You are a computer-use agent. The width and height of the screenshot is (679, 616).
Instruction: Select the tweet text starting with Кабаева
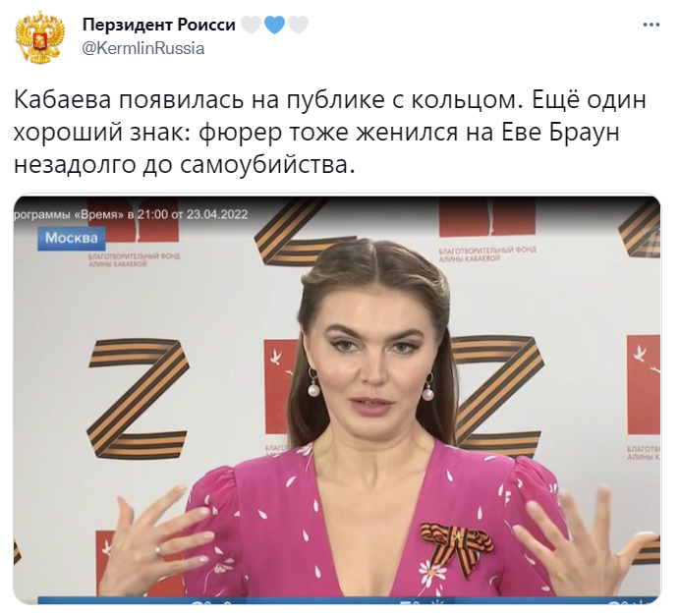coord(330,133)
